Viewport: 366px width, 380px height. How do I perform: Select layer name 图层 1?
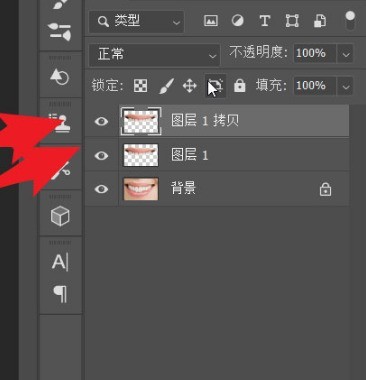(190, 155)
